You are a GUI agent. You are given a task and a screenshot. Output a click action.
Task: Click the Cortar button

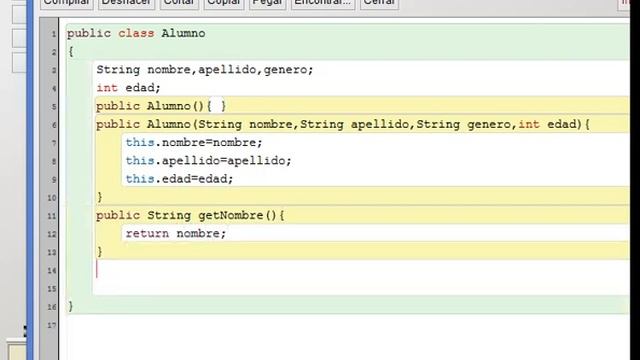179,3
